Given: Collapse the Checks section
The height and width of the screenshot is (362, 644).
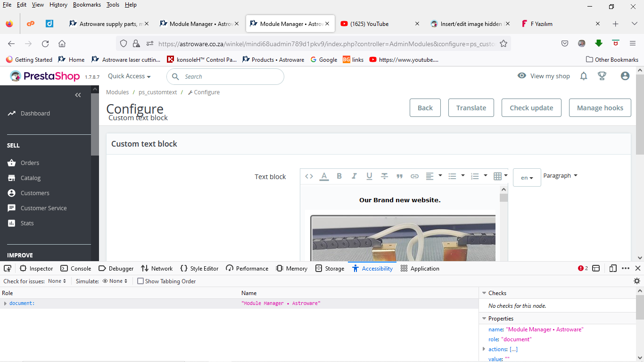Looking at the screenshot, I should tap(484, 293).
